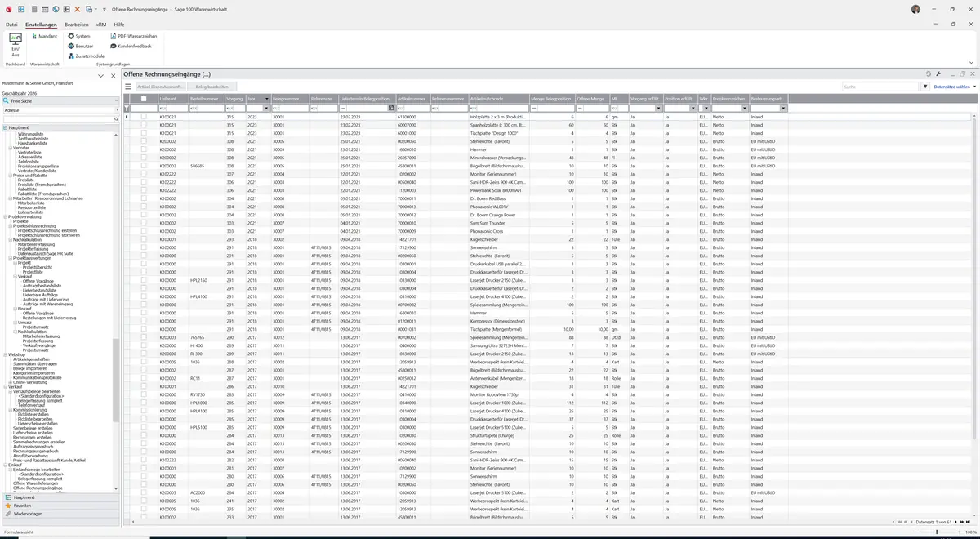Click the Sage app icon in title bar
The width and height of the screenshot is (980, 539).
pyautogui.click(x=8, y=8)
